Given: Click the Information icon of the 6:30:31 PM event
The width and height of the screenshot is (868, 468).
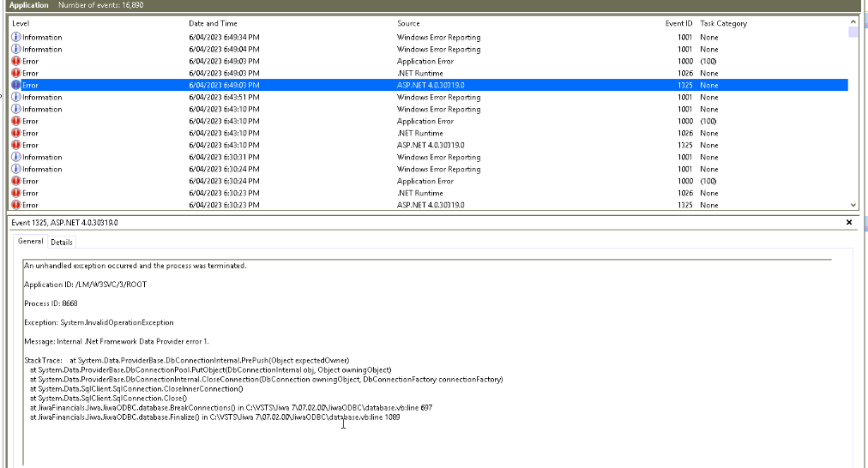Looking at the screenshot, I should point(16,158).
